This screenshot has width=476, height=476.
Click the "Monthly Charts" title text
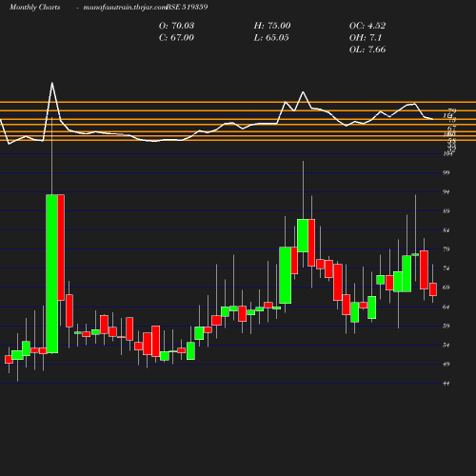[x=34, y=7]
